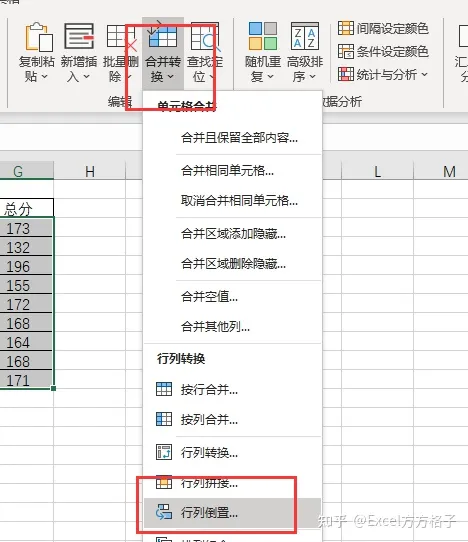Click 间隔设定颜色 interval color button

(383, 28)
